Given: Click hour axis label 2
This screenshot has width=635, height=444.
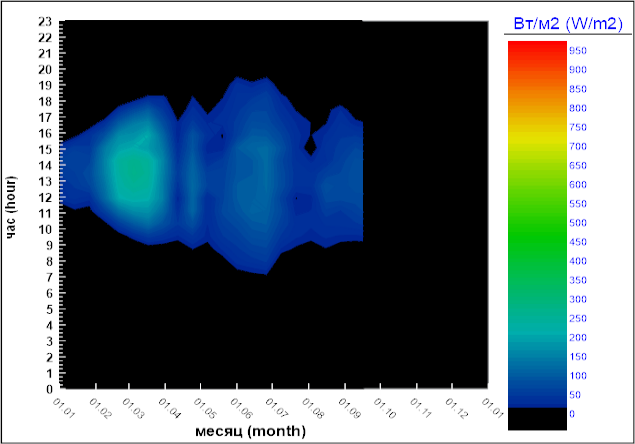Looking at the screenshot, I should click(49, 357).
